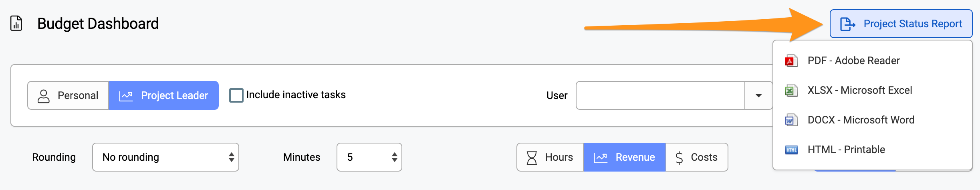The image size is (980, 190).
Task: Expand the User dropdown arrow
Action: [x=758, y=95]
